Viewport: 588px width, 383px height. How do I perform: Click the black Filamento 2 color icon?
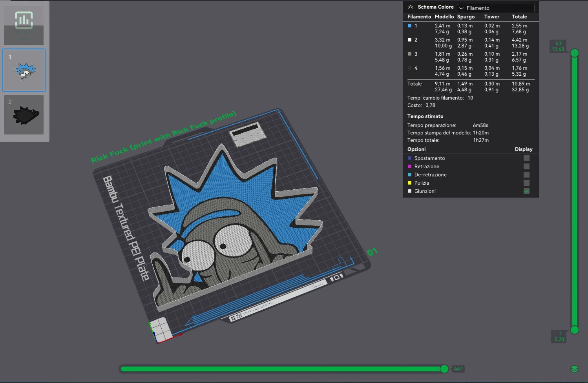[409, 40]
